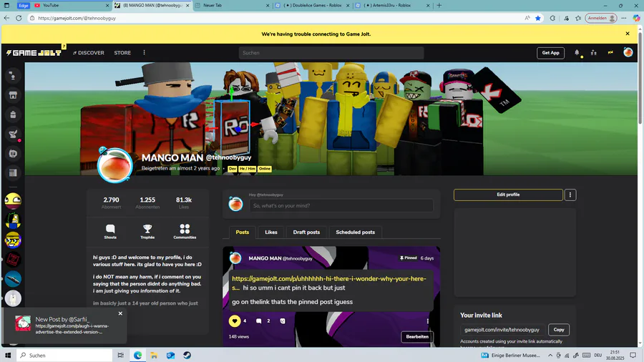
Task: Switch to the Draft posts tab
Action: pos(306,232)
